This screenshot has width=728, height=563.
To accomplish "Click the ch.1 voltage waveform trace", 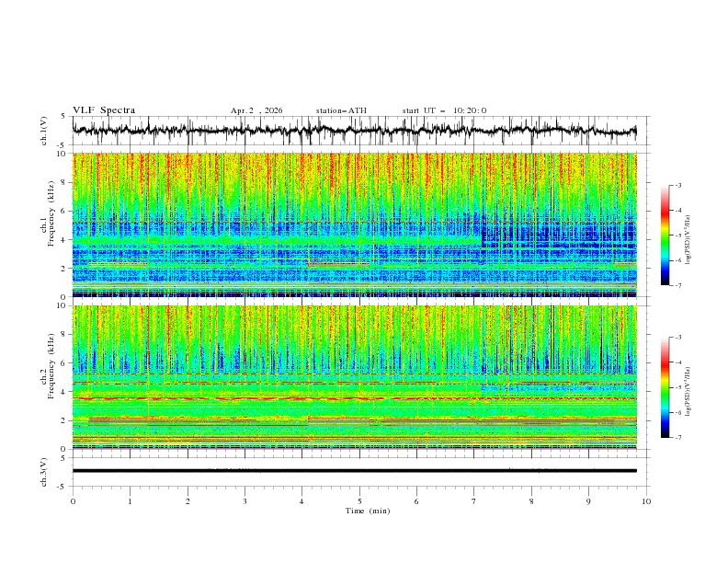I will (x=354, y=131).
